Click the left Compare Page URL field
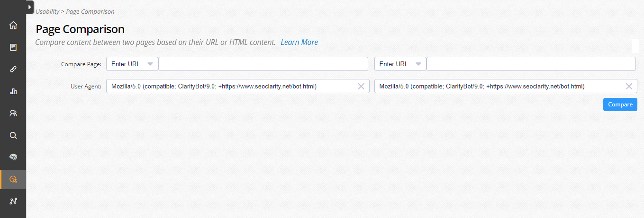The image size is (644, 218). (263, 64)
